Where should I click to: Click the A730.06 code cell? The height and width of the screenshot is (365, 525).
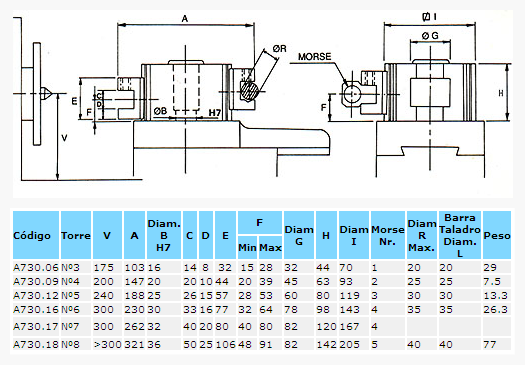(36, 268)
